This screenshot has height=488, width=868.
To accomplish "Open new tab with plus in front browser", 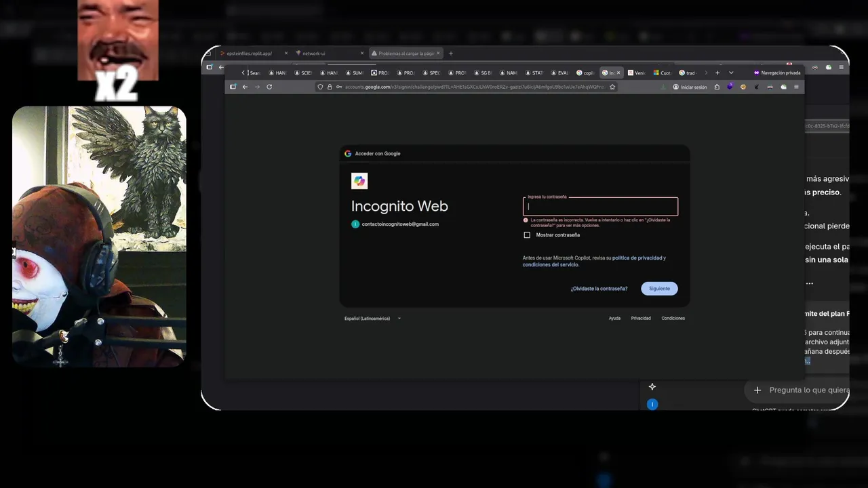I will pyautogui.click(x=717, y=73).
